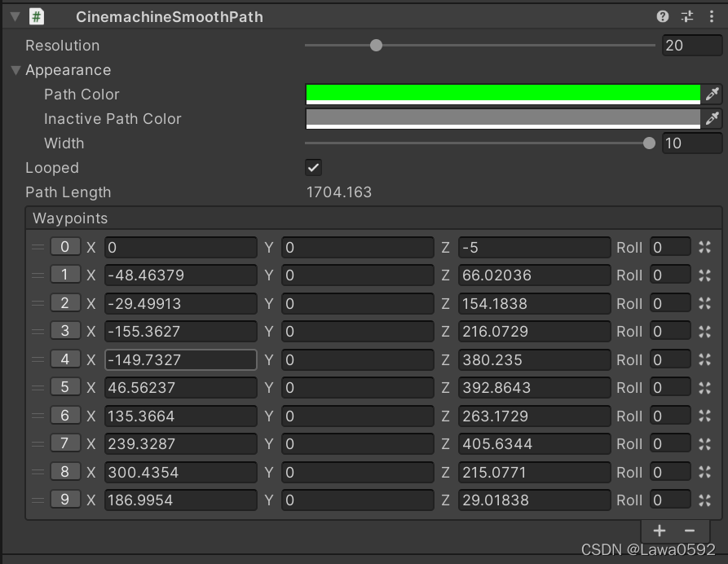Click waypoint 2 Z field 154.1838
The width and height of the screenshot is (728, 564).
[x=535, y=303]
